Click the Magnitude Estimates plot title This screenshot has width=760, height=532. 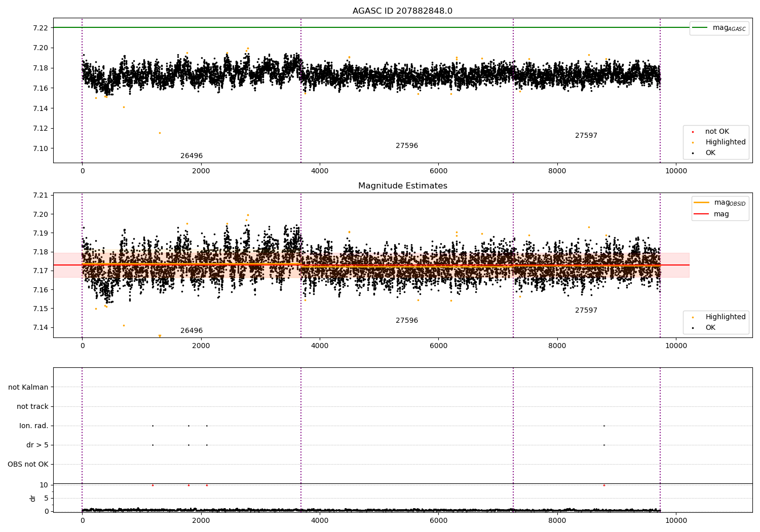402,186
